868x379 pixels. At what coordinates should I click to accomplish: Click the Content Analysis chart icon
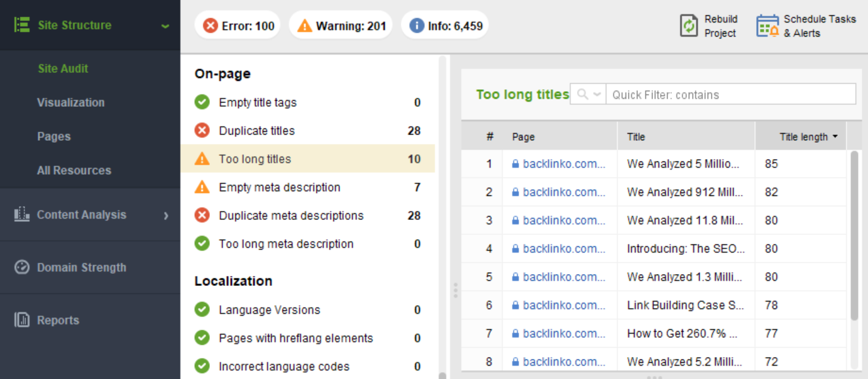click(x=22, y=214)
